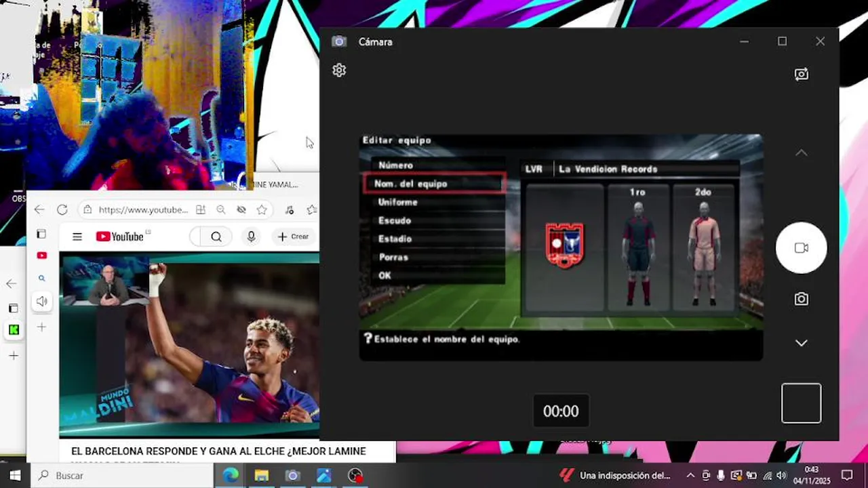Reload the YouTube page in Edge
Viewport: 868px width, 488px height.
[62, 210]
